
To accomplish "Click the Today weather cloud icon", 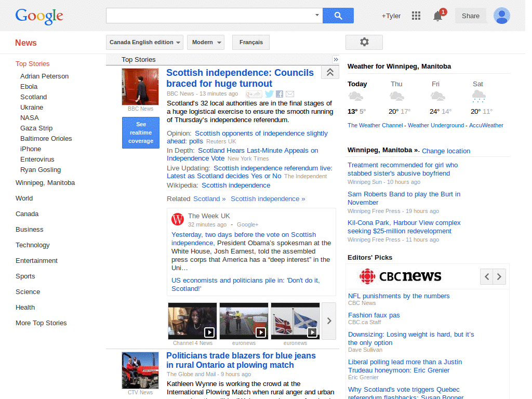I will tap(355, 96).
